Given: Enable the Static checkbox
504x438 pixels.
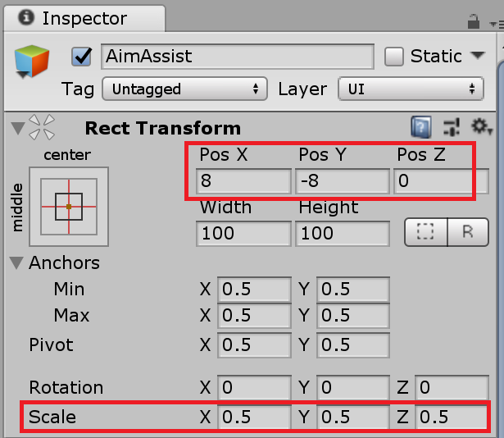Looking at the screenshot, I should pos(394,57).
